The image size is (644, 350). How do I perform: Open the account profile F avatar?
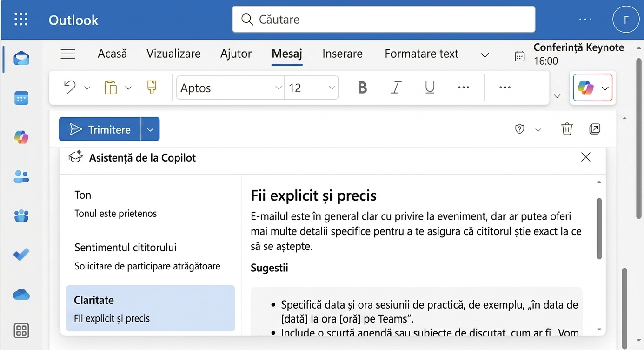(x=626, y=20)
